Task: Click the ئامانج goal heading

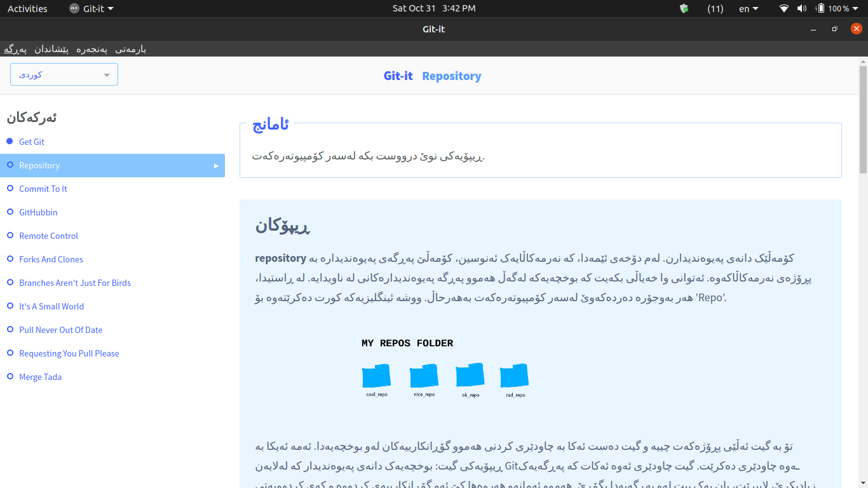Action: point(271,125)
